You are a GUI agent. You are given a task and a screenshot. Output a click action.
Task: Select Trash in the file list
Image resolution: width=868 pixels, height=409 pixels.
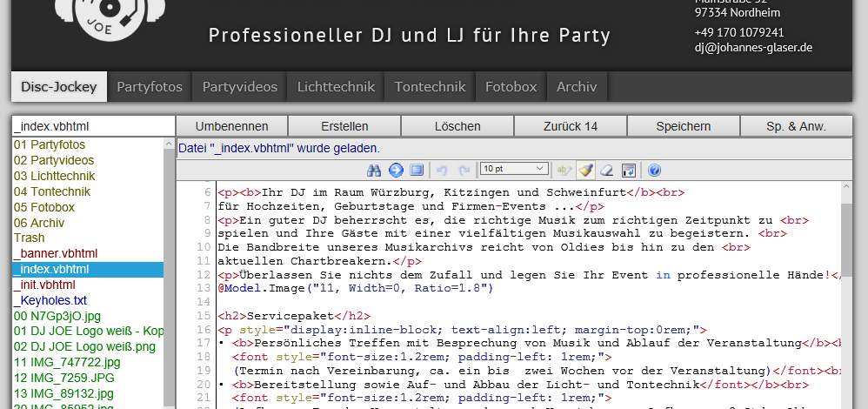point(88,238)
